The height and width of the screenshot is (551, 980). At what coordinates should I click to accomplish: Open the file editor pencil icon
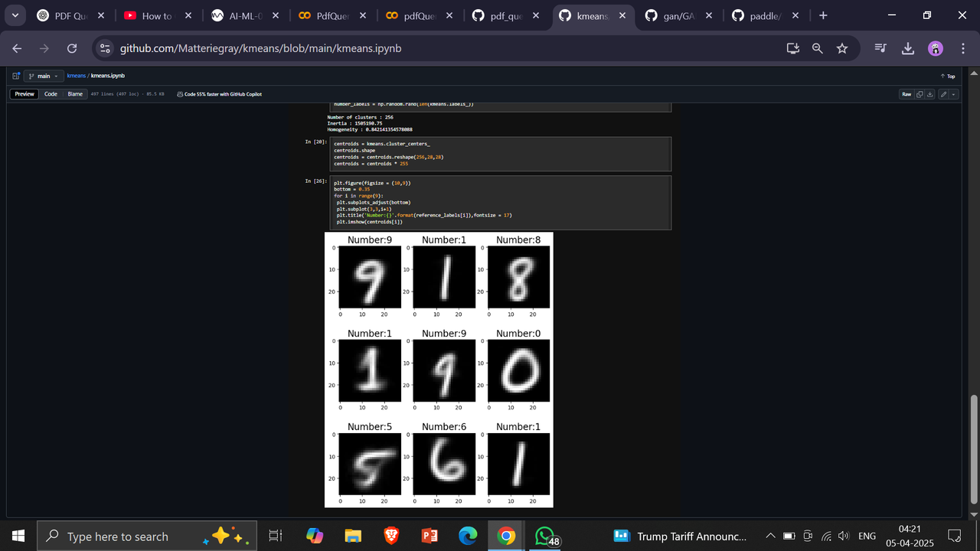point(944,94)
